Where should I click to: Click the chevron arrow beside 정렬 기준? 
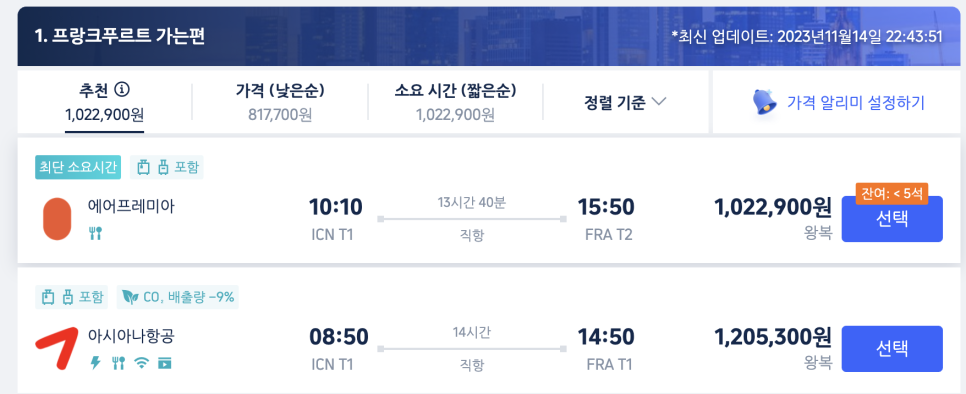coord(659,102)
